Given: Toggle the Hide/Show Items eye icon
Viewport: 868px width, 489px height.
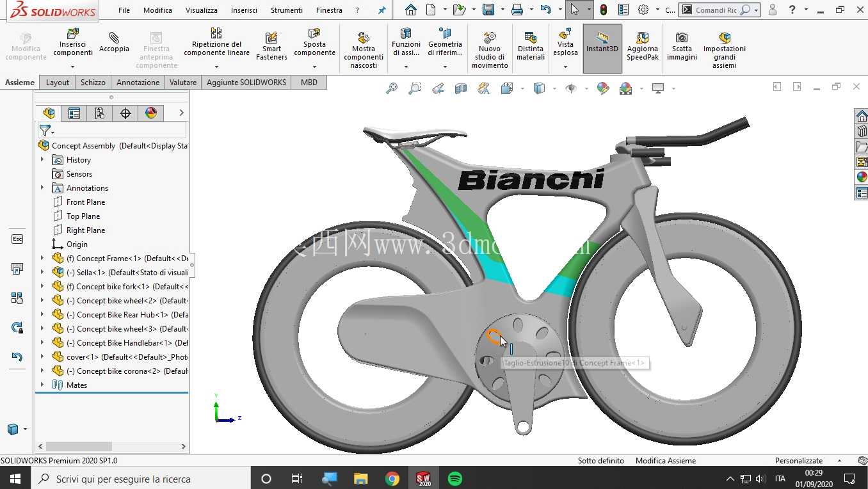Looking at the screenshot, I should pos(571,88).
